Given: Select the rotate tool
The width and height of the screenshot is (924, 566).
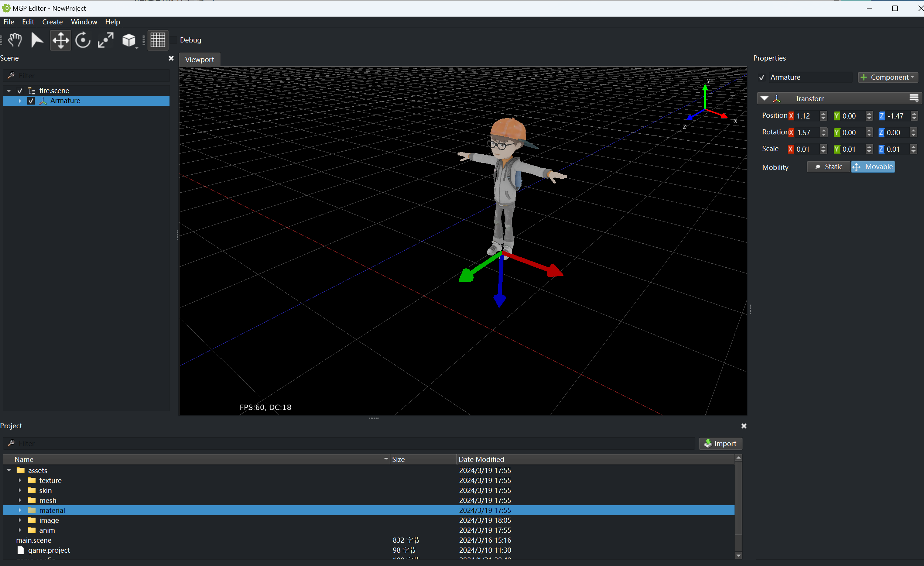Looking at the screenshot, I should [x=83, y=40].
